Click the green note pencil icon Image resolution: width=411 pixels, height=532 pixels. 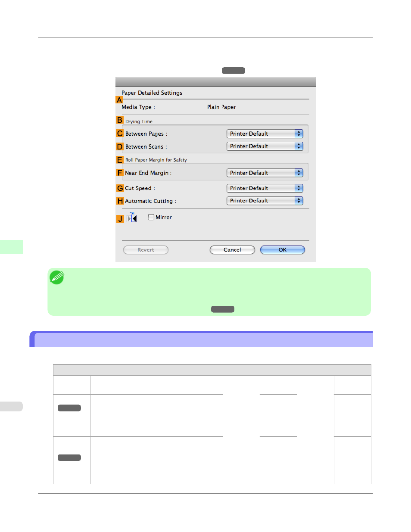point(57,277)
